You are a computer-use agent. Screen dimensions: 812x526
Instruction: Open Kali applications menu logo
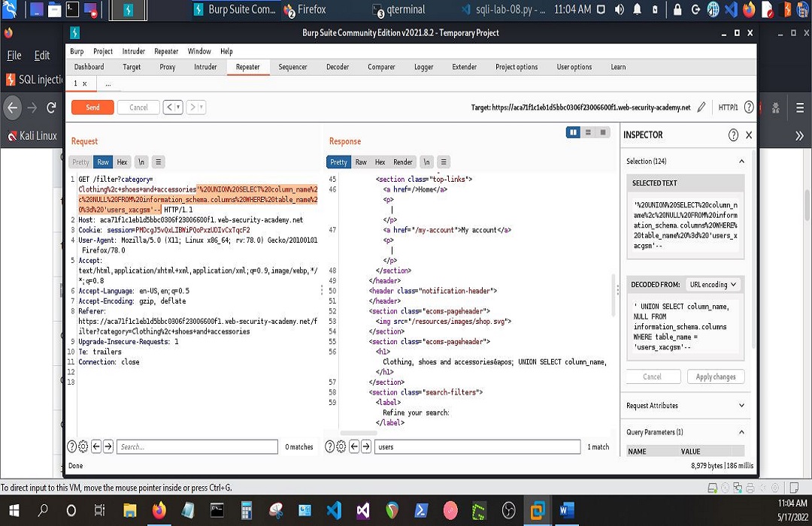(9, 9)
